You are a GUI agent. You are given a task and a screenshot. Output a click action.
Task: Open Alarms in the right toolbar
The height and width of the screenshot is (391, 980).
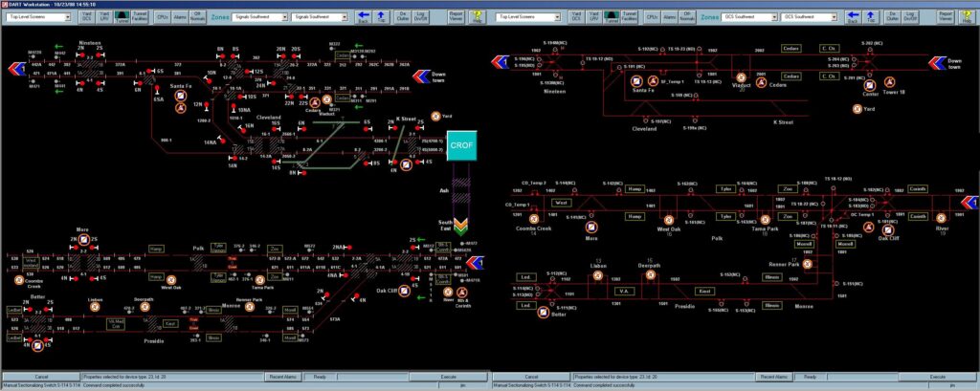[669, 17]
